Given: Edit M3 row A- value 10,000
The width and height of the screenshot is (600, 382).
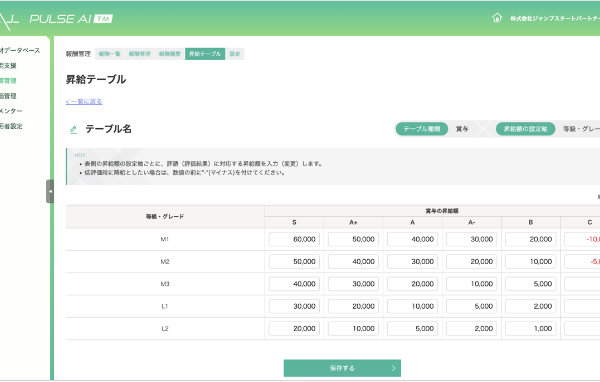Looking at the screenshot, I should tap(471, 284).
